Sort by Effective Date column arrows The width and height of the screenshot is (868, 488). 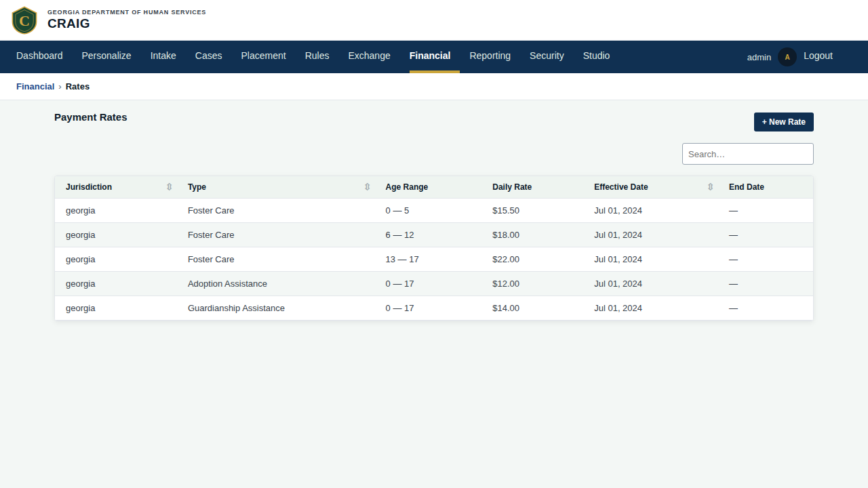[711, 187]
